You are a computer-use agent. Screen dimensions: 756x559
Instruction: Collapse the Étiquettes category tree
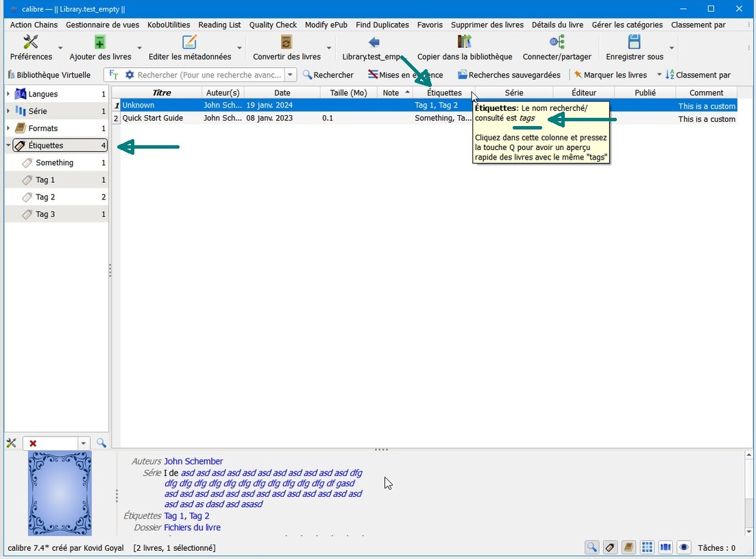8,145
